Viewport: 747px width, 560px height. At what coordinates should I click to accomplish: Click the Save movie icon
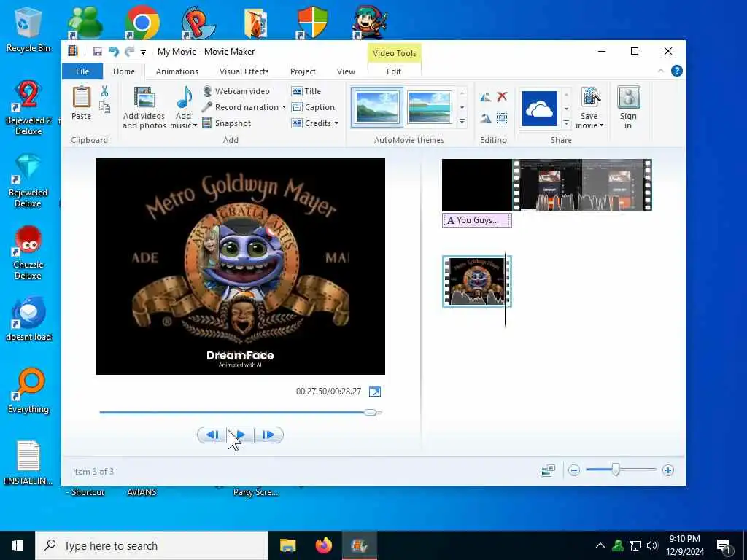point(589,98)
